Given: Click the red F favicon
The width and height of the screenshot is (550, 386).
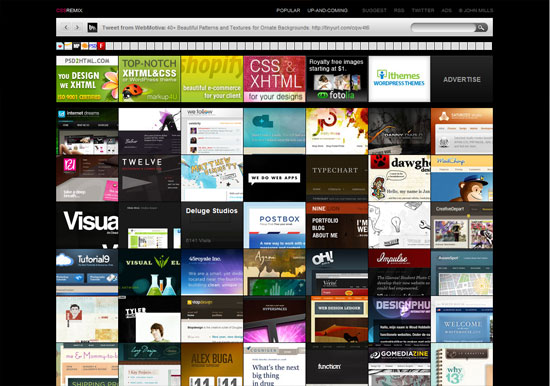Looking at the screenshot, I should coord(101,46).
